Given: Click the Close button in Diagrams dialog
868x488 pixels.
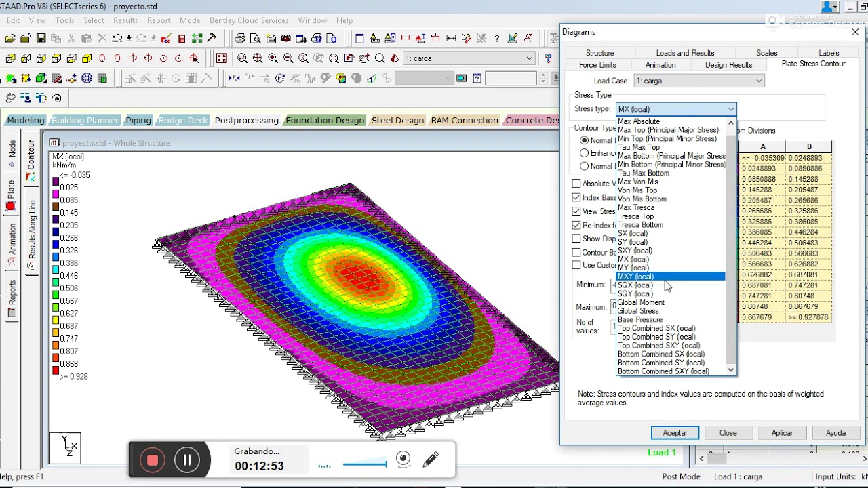Looking at the screenshot, I should [x=728, y=433].
